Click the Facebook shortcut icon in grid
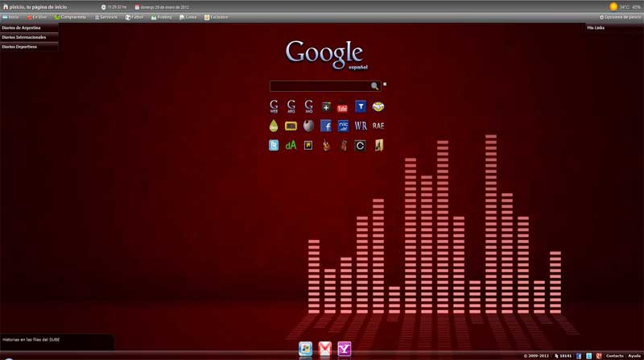This screenshot has width=644, height=360. pos(325,126)
